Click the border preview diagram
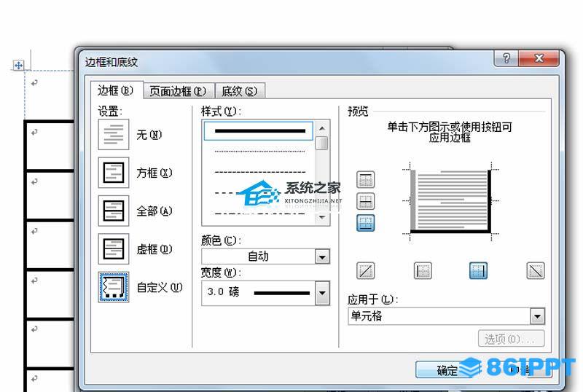 click(450, 201)
